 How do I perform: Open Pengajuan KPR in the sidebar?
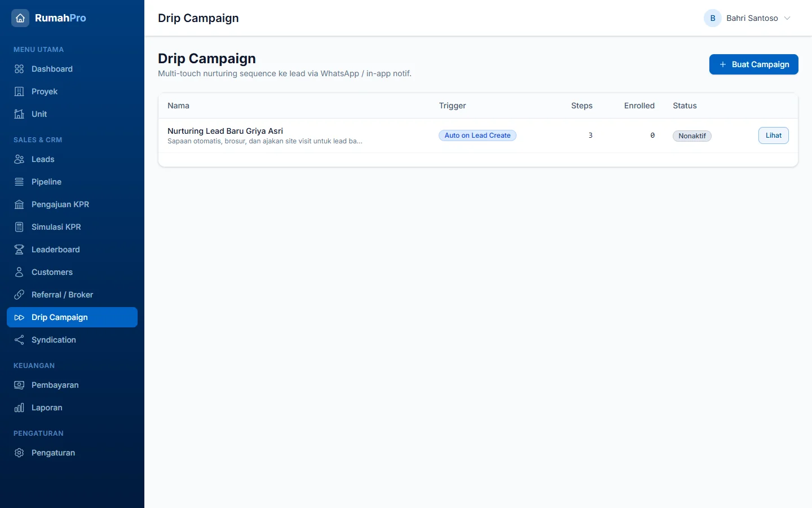coord(72,204)
